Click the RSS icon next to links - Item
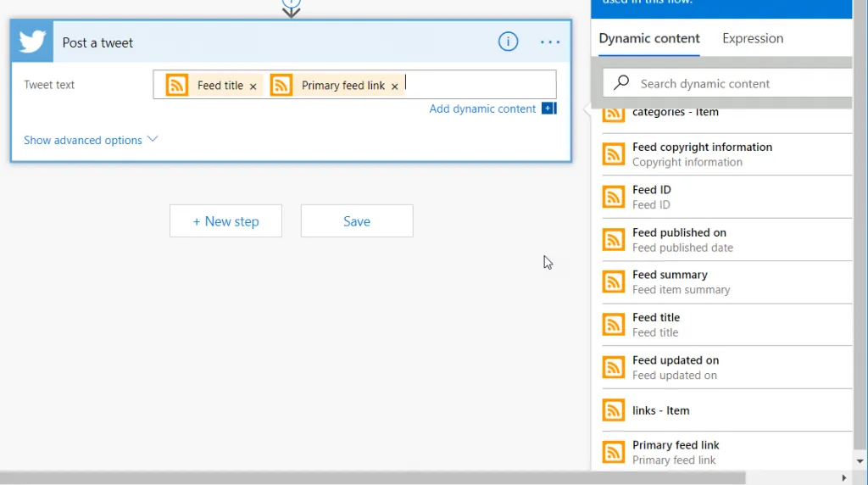 pos(614,410)
